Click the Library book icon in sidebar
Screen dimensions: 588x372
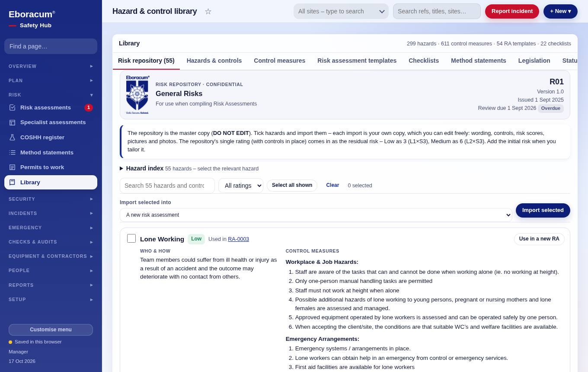(12, 183)
